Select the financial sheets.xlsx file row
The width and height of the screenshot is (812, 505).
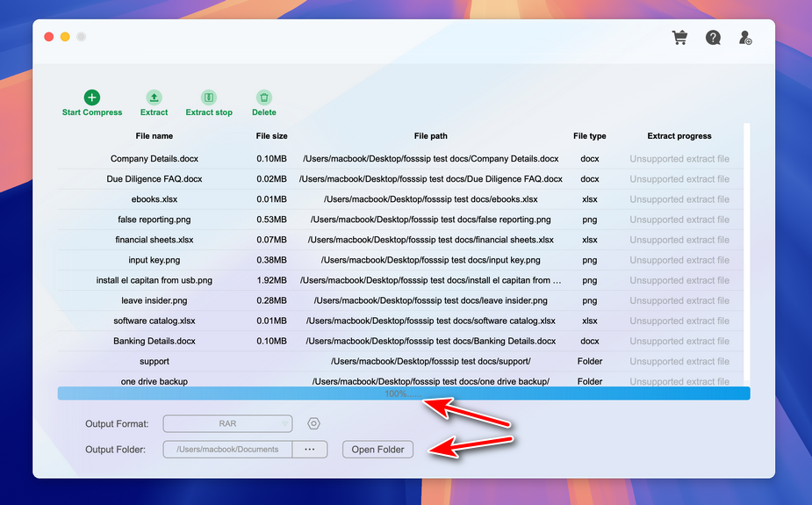[154, 240]
